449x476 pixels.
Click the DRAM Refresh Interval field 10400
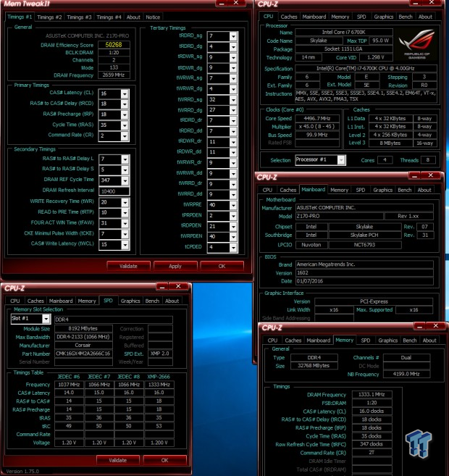click(114, 191)
